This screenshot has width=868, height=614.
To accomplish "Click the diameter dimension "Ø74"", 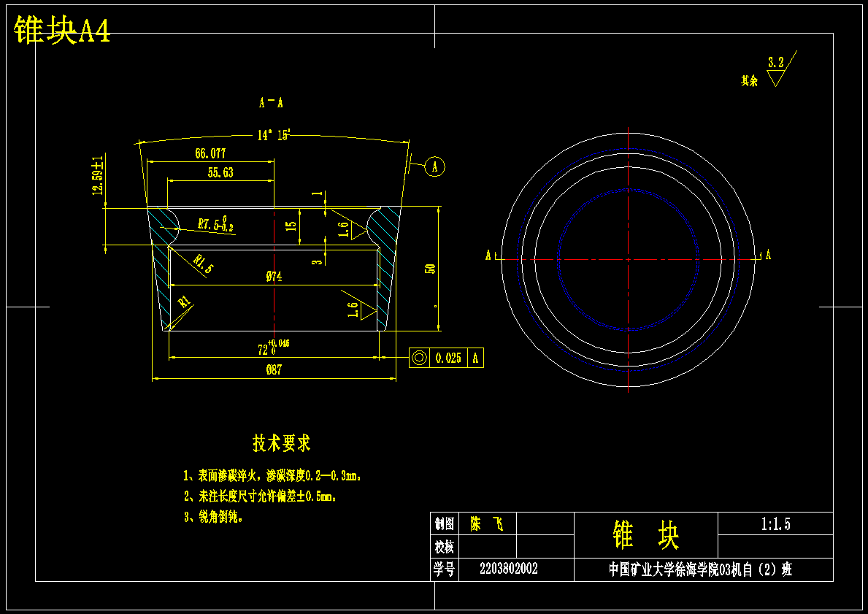I will click(x=274, y=277).
